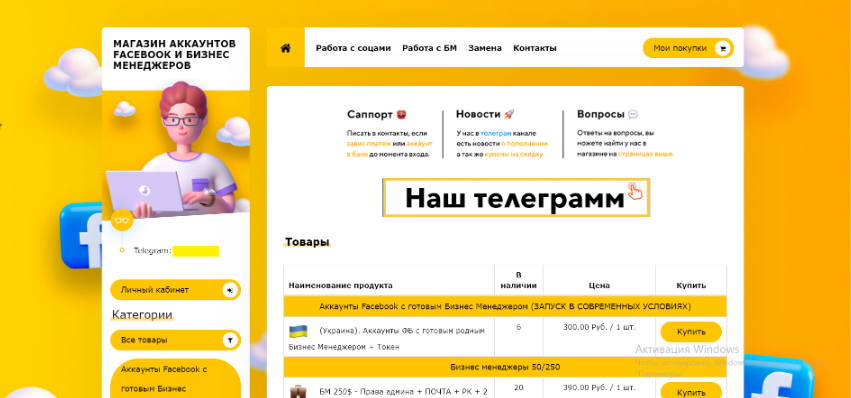
Task: Click the pointing hand icon on telegram banner
Action: point(634,191)
